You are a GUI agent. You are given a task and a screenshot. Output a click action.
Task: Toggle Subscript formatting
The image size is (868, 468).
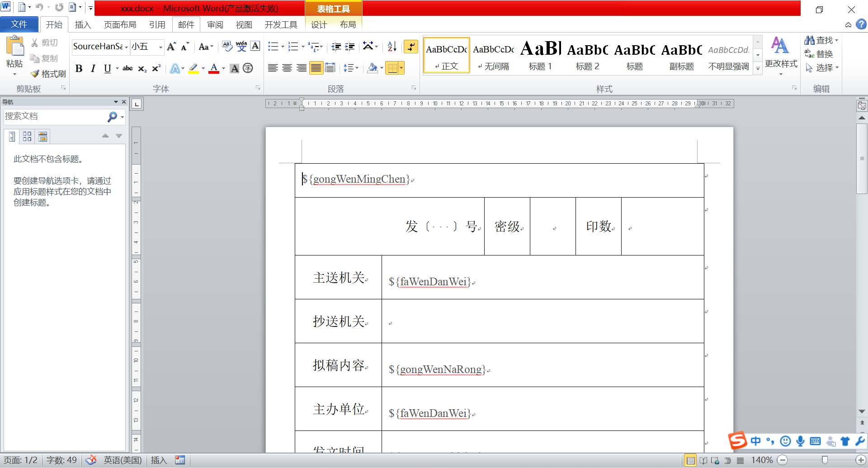pos(142,69)
